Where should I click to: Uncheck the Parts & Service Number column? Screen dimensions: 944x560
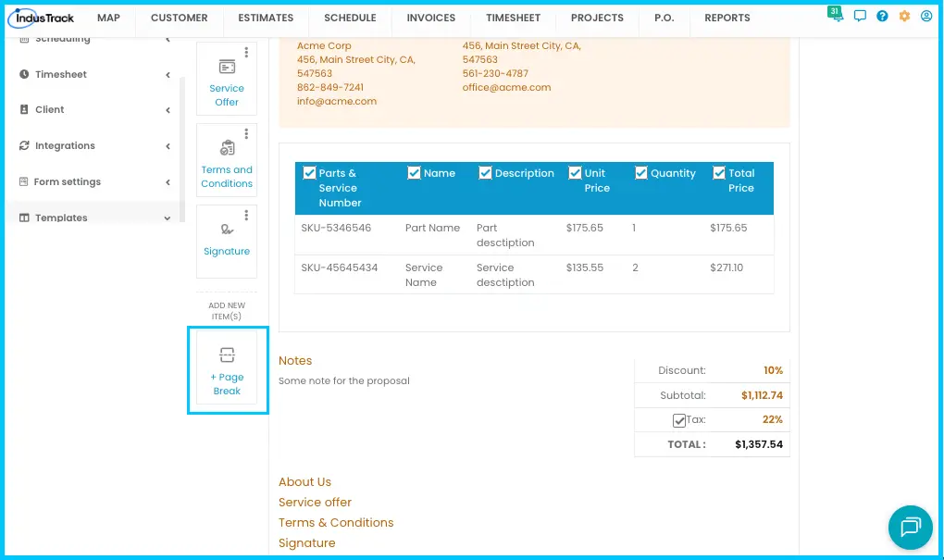tap(309, 173)
